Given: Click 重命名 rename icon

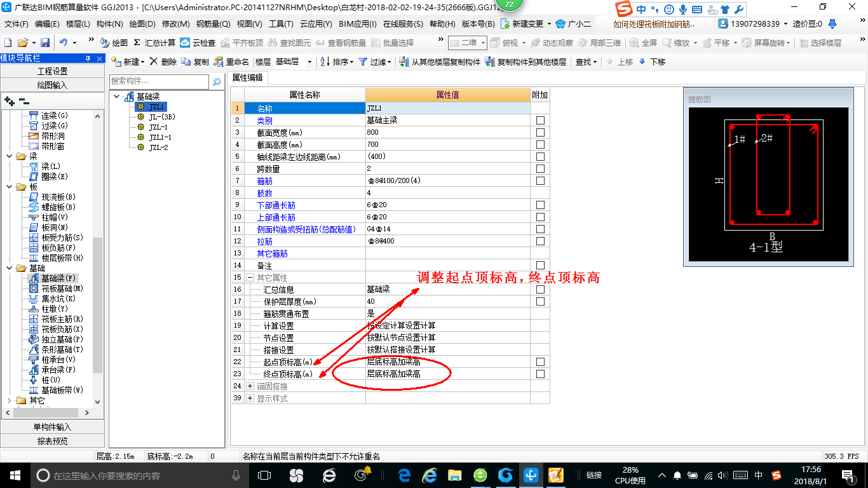Looking at the screenshot, I should coord(231,62).
